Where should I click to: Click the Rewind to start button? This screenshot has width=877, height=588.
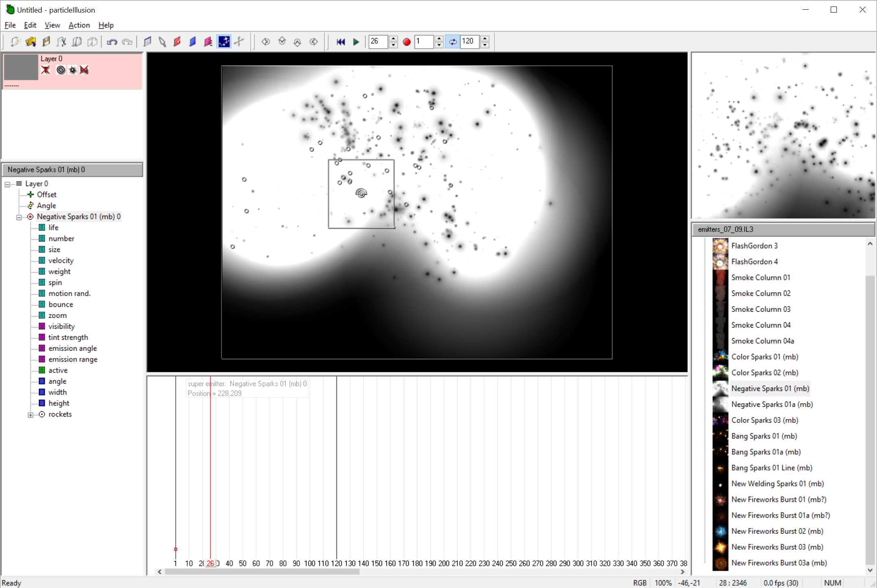341,41
